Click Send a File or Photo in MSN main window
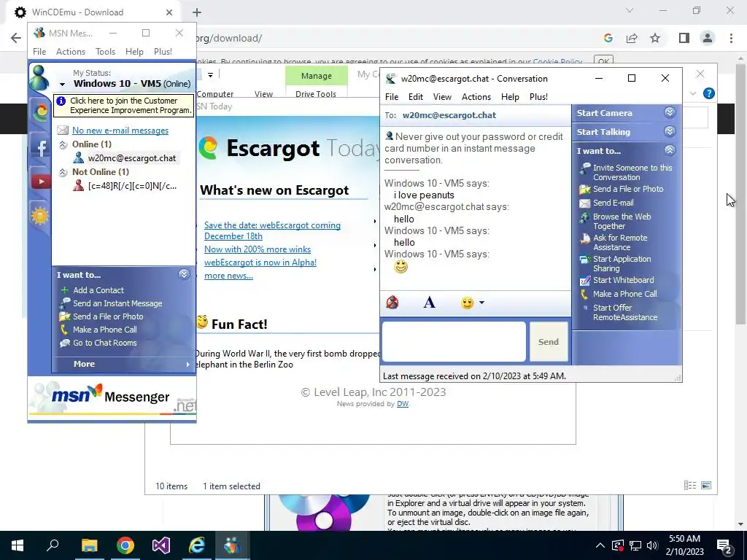747x560 pixels. click(x=108, y=316)
